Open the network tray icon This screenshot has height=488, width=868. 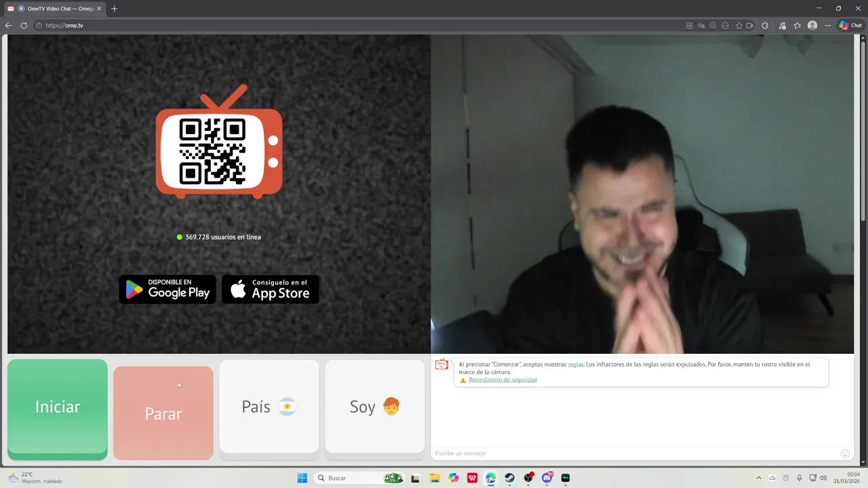pyautogui.click(x=813, y=478)
